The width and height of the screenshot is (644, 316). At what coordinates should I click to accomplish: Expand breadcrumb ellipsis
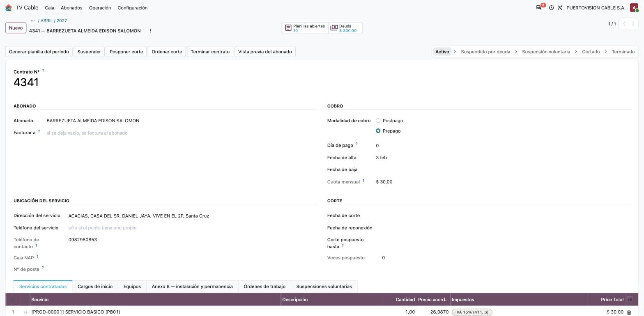tap(33, 21)
